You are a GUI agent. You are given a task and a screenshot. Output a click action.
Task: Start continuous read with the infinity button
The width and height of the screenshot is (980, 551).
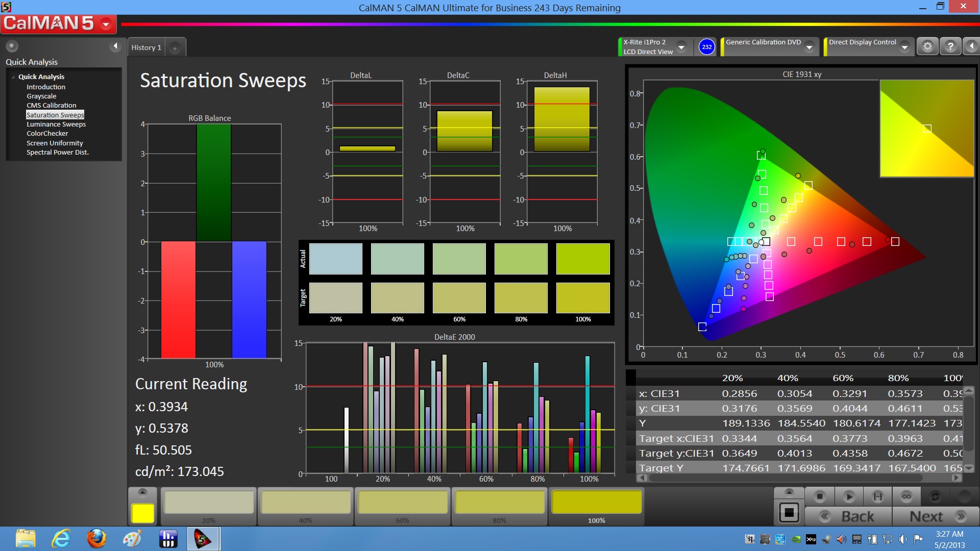point(906,496)
